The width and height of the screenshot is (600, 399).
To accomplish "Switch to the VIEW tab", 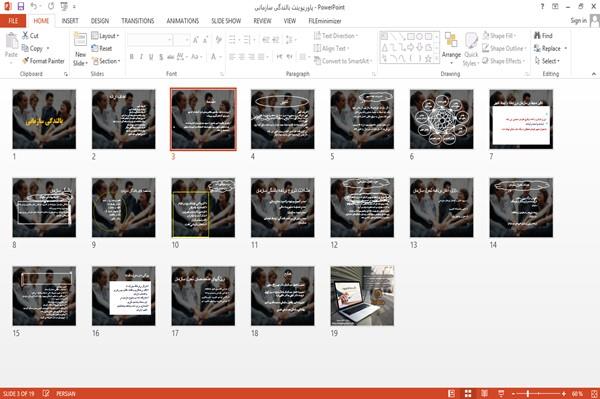I will click(290, 21).
